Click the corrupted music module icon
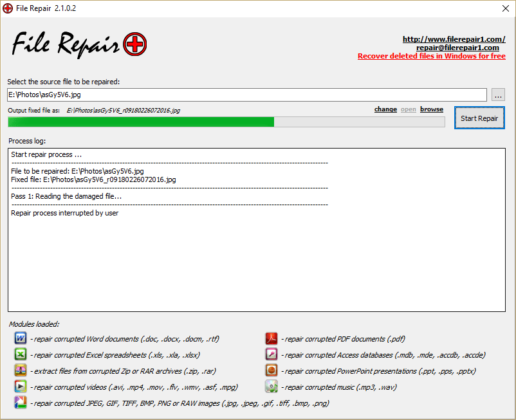The image size is (516, 420). [x=272, y=387]
